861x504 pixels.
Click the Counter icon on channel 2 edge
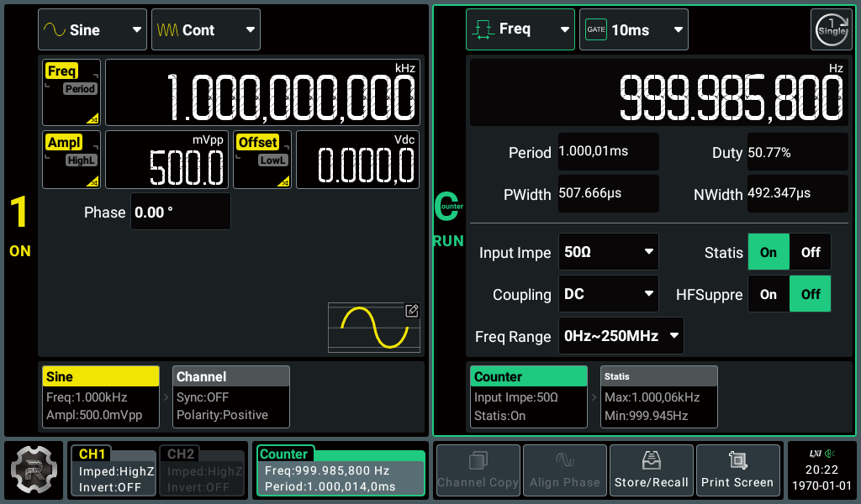448,207
